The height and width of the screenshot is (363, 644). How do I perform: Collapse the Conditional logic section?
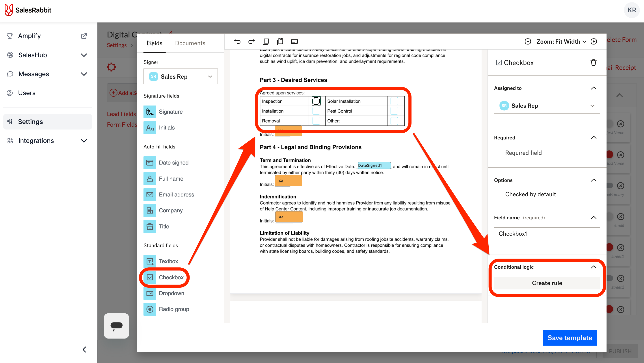click(x=594, y=267)
